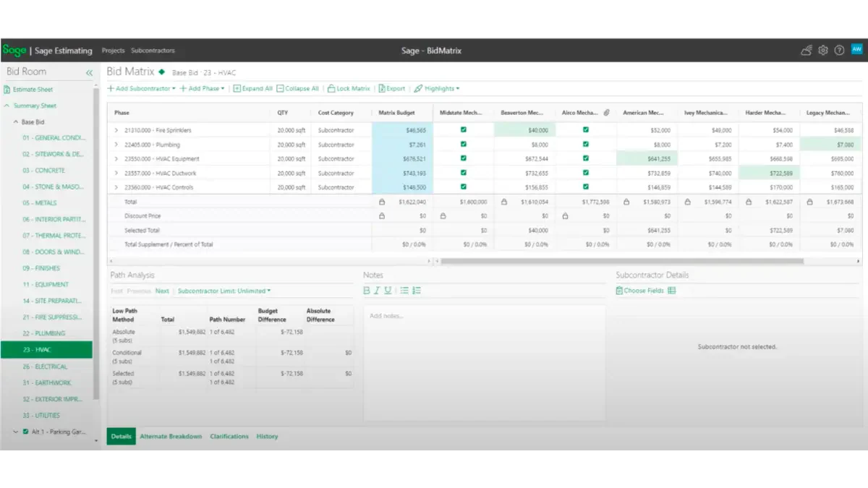The image size is (868, 488).
Task: Open the Subcontractors menu
Action: (x=153, y=51)
